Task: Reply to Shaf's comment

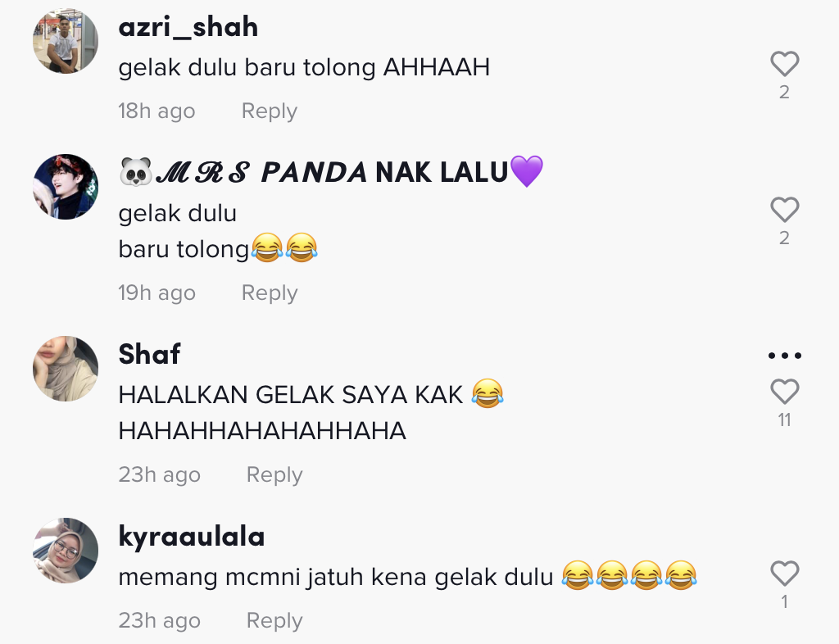Action: [274, 475]
